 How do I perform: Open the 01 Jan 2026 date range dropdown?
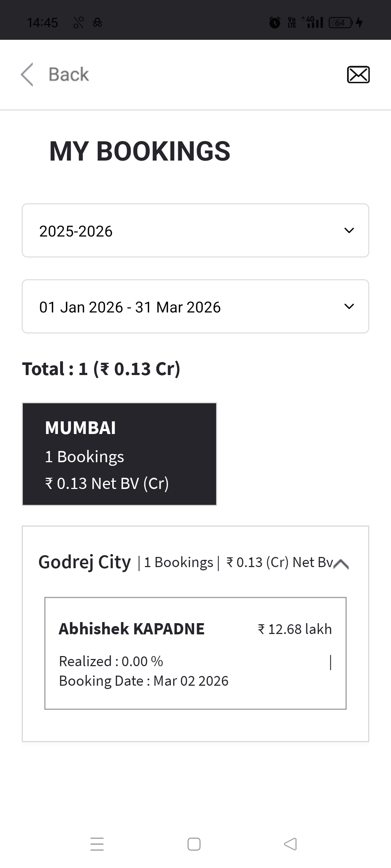point(195,307)
